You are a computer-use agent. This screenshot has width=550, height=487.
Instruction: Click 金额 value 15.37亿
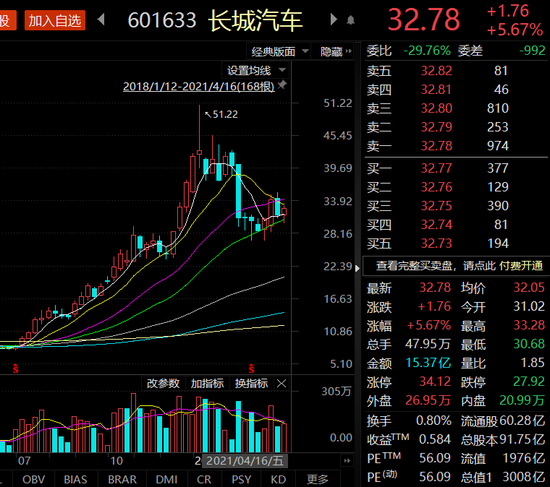pyautogui.click(x=428, y=362)
